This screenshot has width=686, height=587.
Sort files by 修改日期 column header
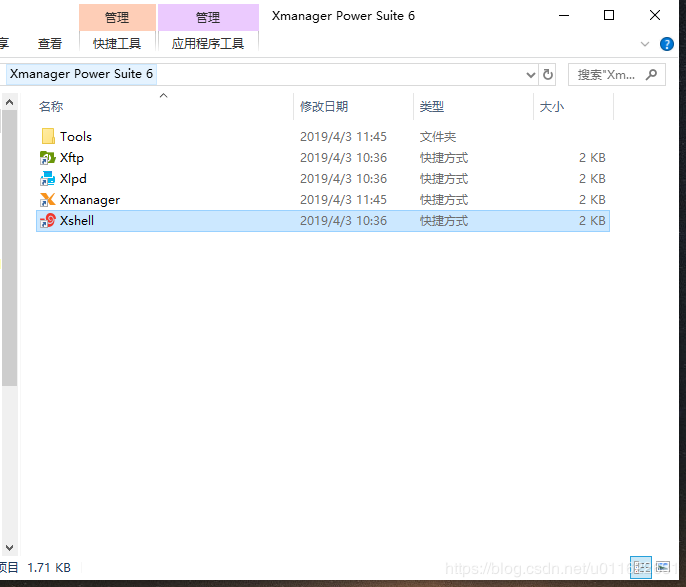pos(324,106)
